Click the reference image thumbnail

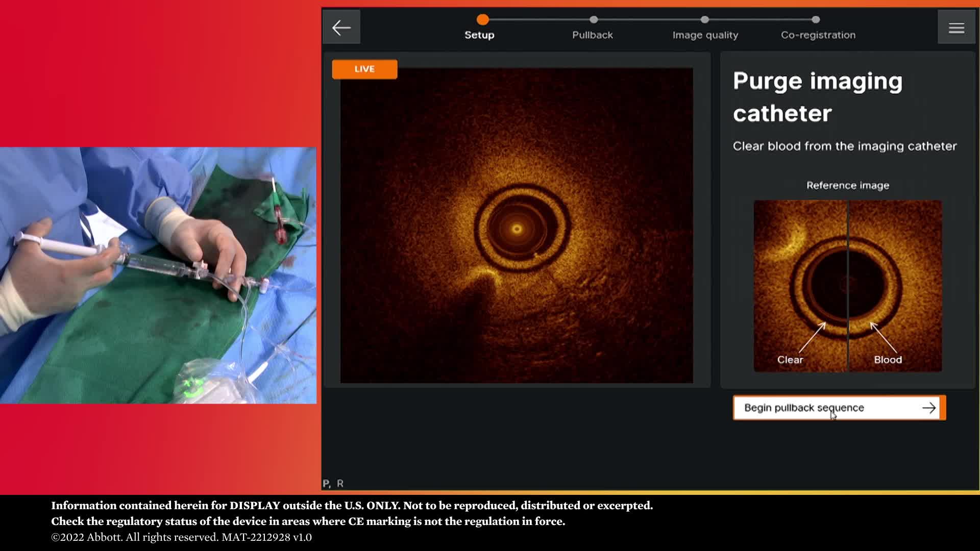coord(847,286)
